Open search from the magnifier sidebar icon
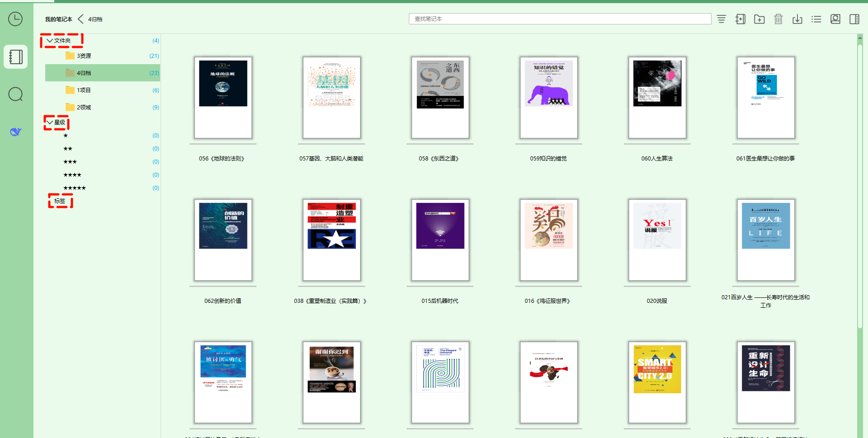Screen dimensions: 868x438 pos(15,94)
